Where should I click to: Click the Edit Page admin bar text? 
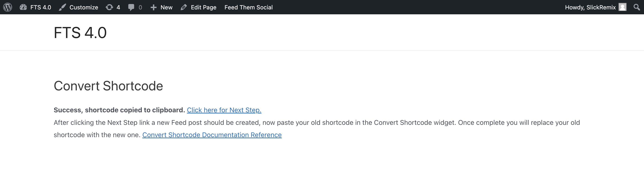[203, 7]
